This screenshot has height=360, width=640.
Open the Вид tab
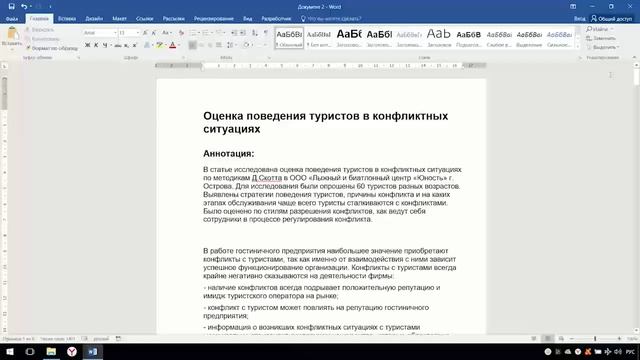coord(247,19)
